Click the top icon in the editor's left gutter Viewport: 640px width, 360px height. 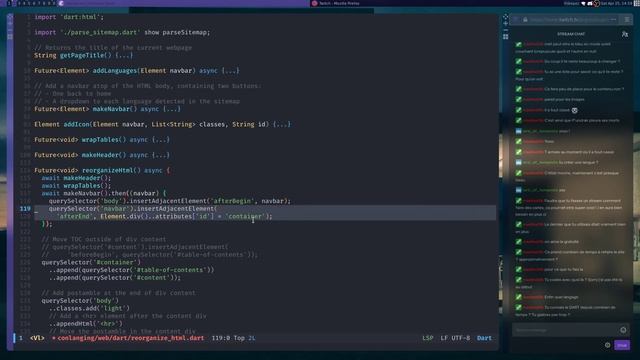click(x=10, y=17)
